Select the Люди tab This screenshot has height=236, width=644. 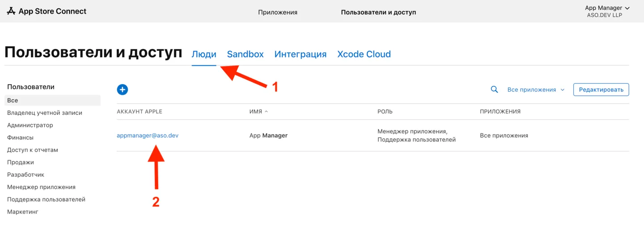(x=204, y=54)
